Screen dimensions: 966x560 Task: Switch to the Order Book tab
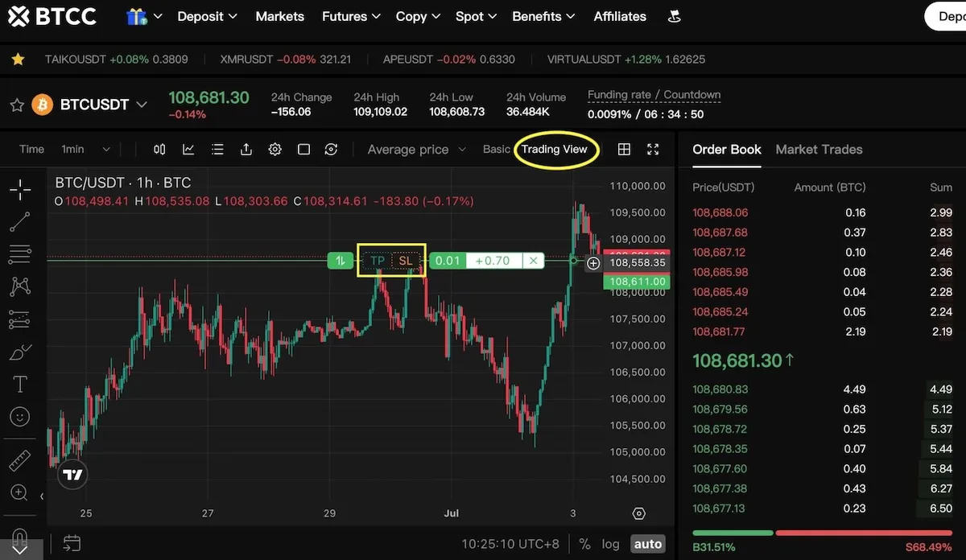[x=727, y=149]
